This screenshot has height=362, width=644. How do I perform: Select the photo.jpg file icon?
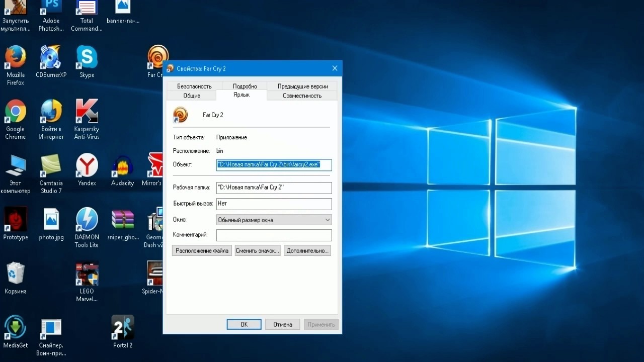point(51,224)
